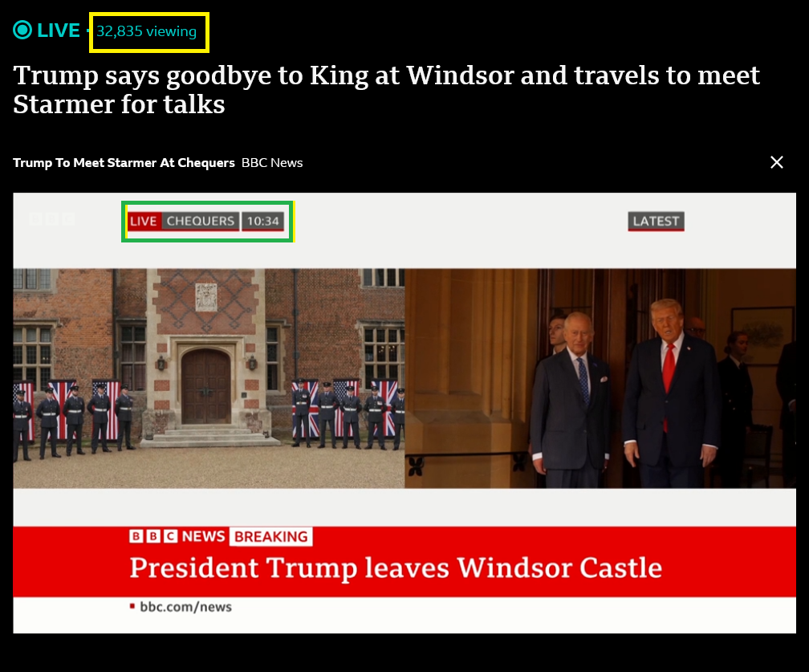The width and height of the screenshot is (809, 672).
Task: Click the faint BBC watermark logo in video
Action: [52, 219]
